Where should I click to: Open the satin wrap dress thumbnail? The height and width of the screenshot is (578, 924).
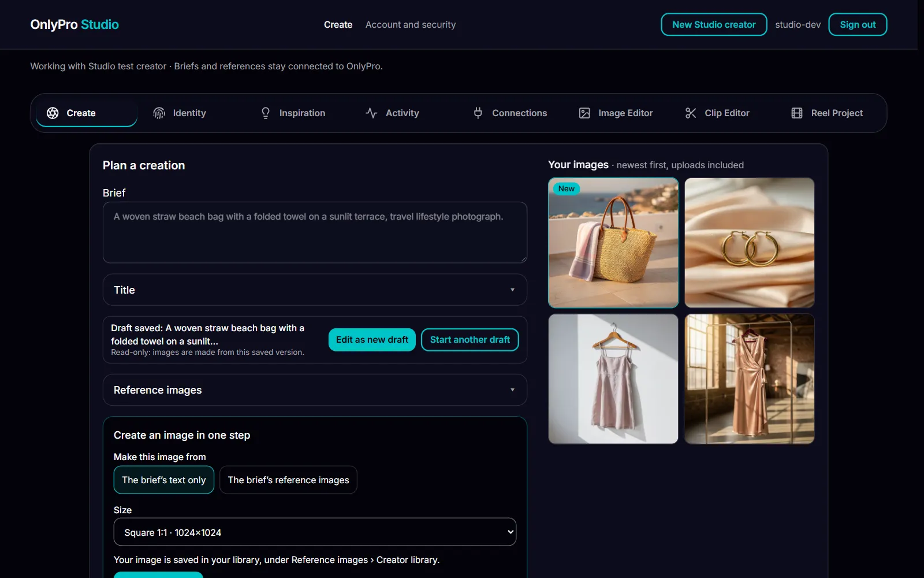(750, 379)
